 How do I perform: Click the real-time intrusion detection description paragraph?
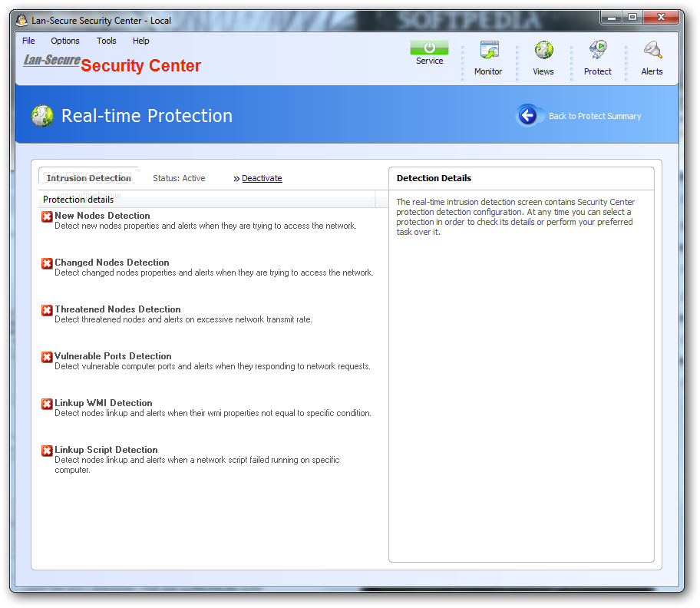tap(515, 217)
